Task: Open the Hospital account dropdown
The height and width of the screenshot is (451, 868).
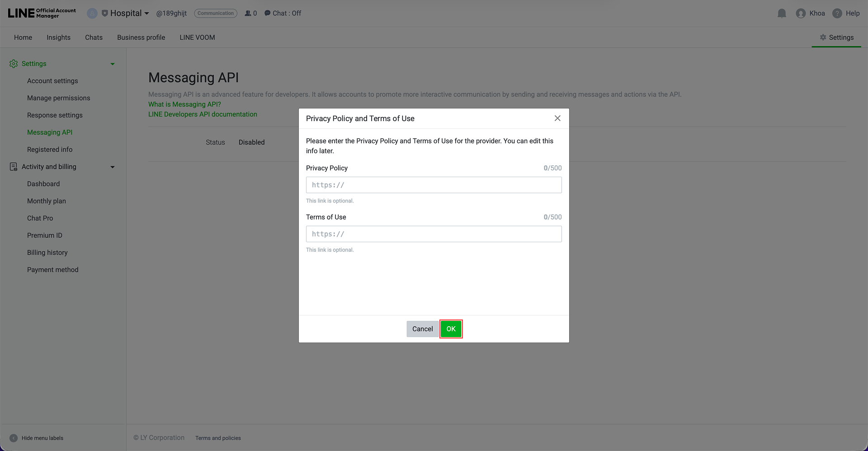Action: coord(146,13)
